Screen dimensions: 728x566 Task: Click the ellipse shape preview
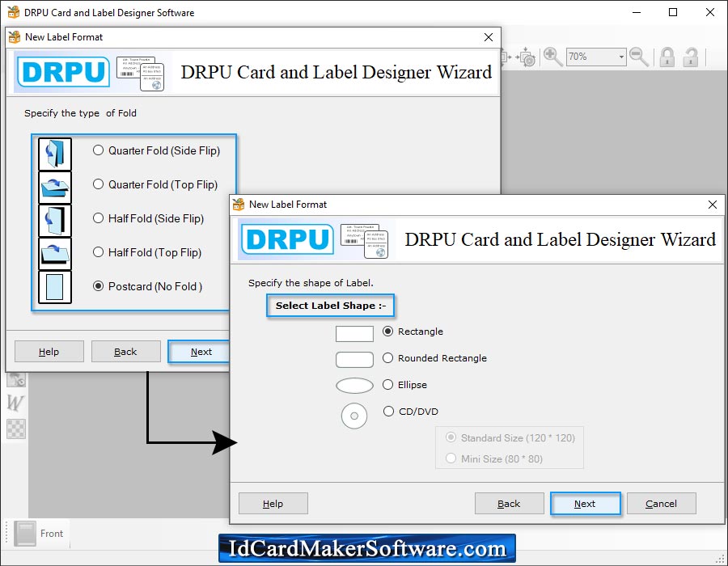(x=355, y=386)
